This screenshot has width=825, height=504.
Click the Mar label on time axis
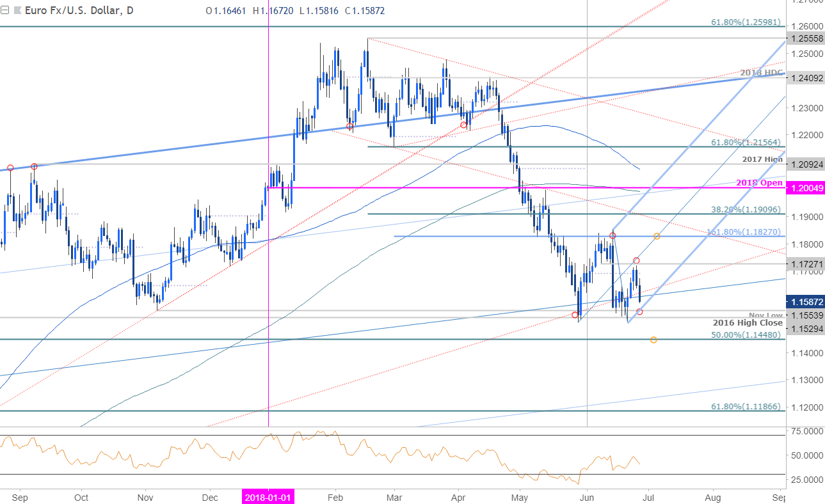pyautogui.click(x=394, y=497)
